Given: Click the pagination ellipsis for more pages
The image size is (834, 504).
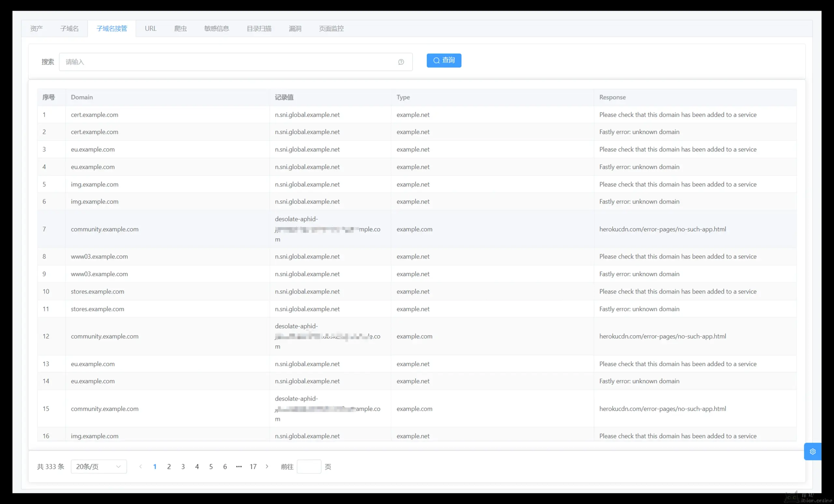Looking at the screenshot, I should pyautogui.click(x=238, y=467).
